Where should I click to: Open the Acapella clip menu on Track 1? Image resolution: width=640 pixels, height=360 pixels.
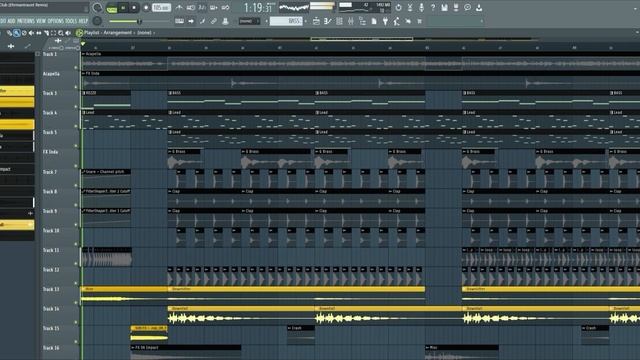pos(83,54)
